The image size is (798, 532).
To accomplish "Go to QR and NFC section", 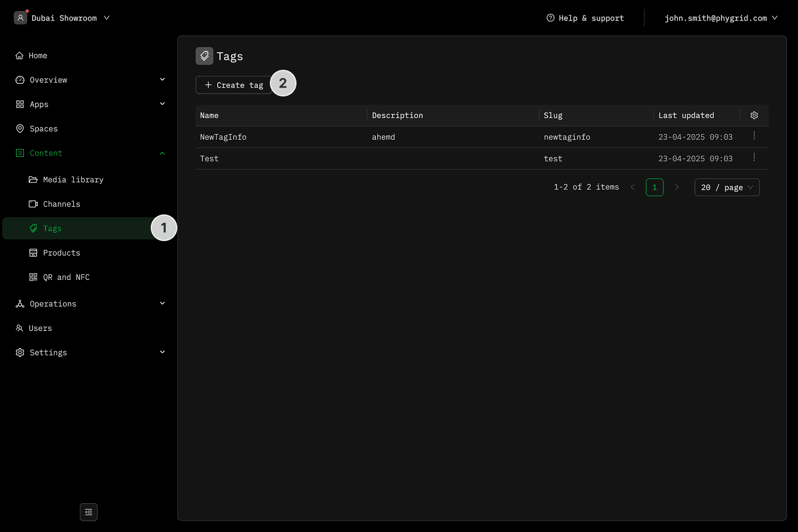I will pyautogui.click(x=66, y=277).
